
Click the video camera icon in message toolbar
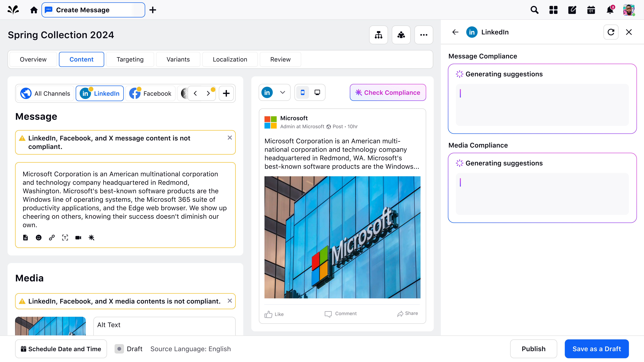click(x=78, y=237)
